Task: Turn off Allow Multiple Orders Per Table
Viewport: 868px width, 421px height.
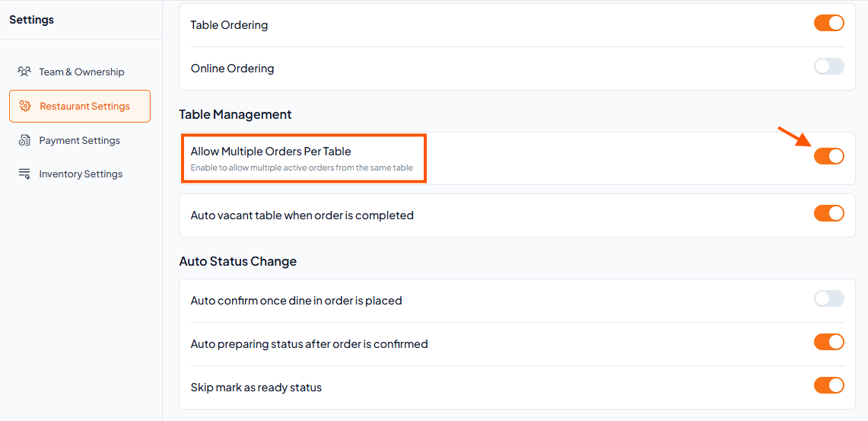Action: pos(828,156)
